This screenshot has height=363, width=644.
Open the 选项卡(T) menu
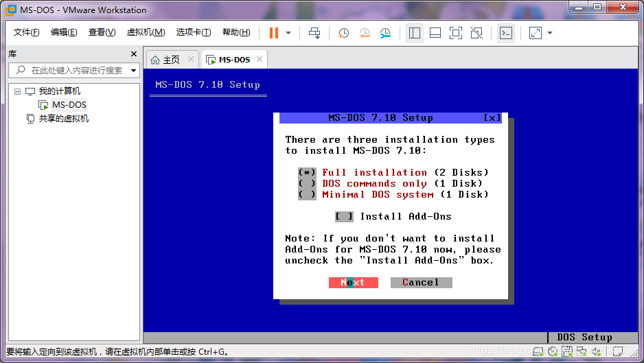[x=194, y=32]
